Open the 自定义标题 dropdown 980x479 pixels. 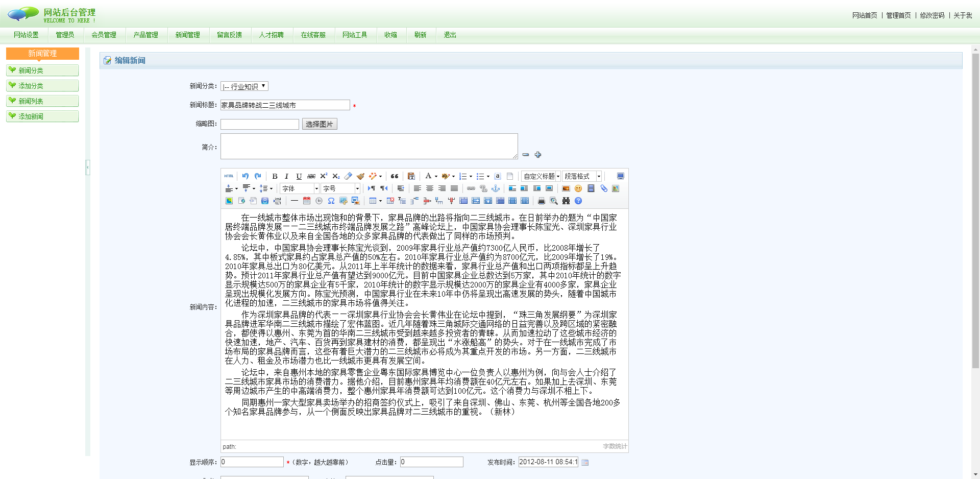pyautogui.click(x=541, y=176)
